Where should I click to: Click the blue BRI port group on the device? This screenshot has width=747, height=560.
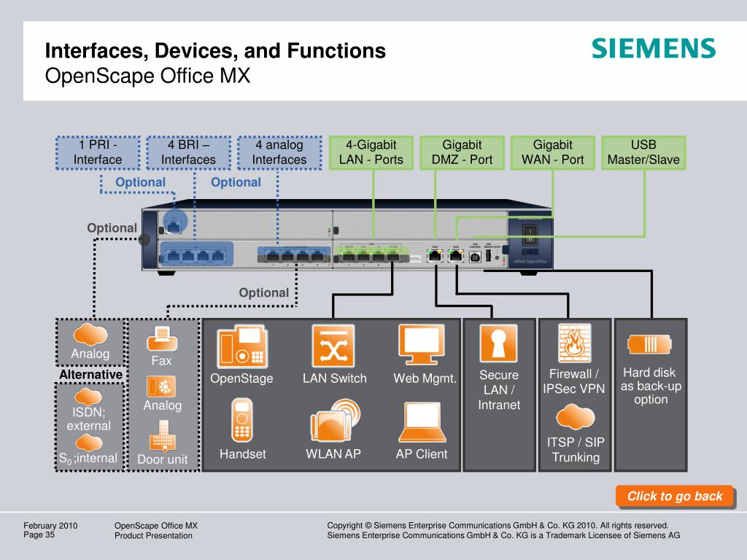click(196, 254)
